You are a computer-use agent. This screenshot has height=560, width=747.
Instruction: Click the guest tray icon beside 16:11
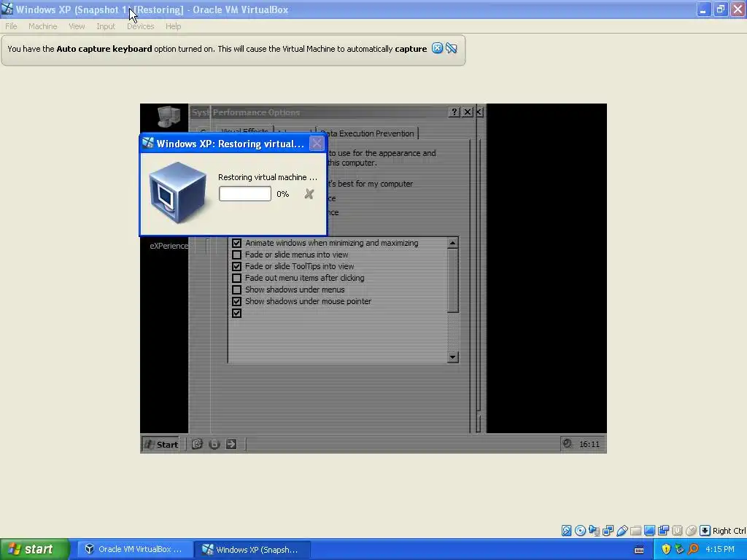567,444
